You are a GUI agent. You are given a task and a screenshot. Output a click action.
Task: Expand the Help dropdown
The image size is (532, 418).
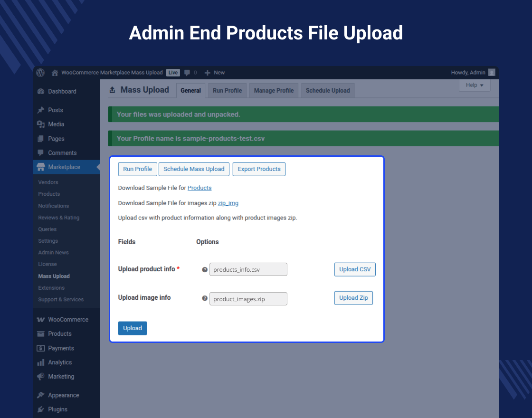pyautogui.click(x=475, y=85)
